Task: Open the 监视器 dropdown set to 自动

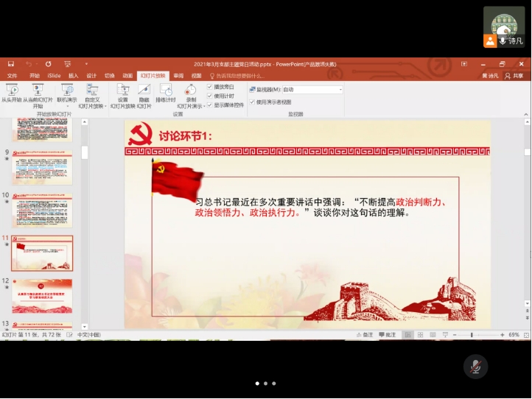Action: point(312,89)
